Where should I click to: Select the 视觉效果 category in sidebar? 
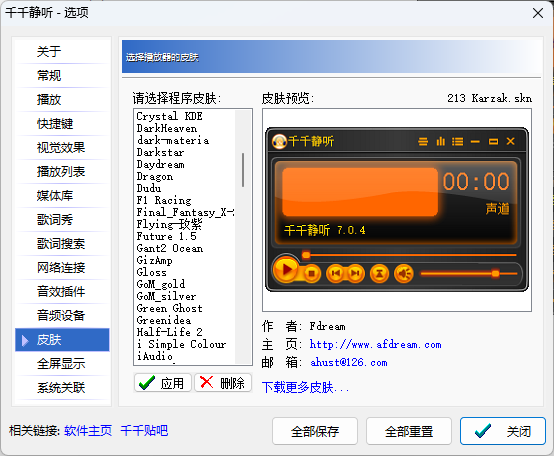coord(62,148)
